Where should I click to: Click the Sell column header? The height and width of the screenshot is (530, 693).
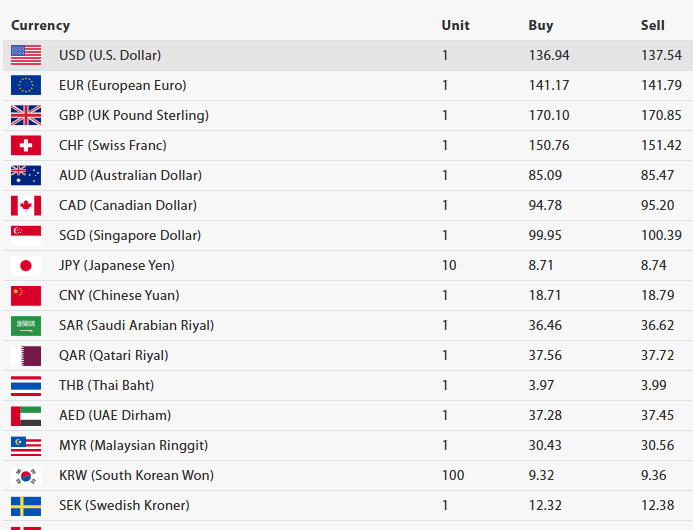click(652, 25)
